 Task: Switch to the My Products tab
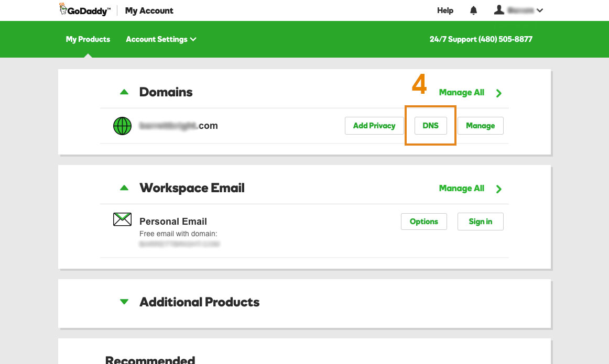(88, 39)
